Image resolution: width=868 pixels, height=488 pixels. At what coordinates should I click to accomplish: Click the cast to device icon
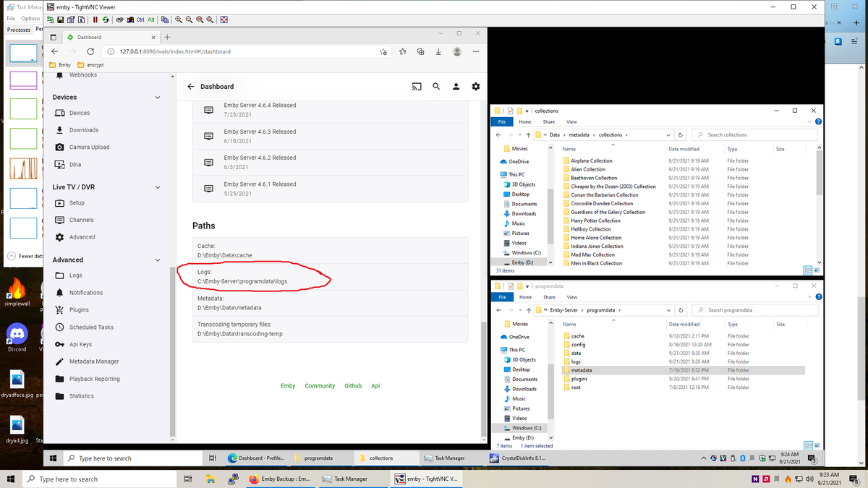[x=417, y=87]
